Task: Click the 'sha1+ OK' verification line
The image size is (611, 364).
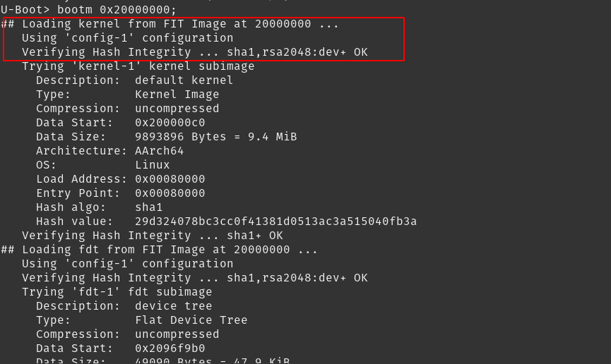Action: pyautogui.click(x=153, y=236)
